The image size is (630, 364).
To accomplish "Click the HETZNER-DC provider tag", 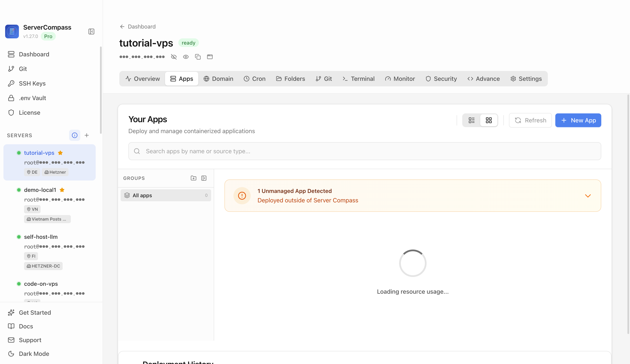I will 43,266.
